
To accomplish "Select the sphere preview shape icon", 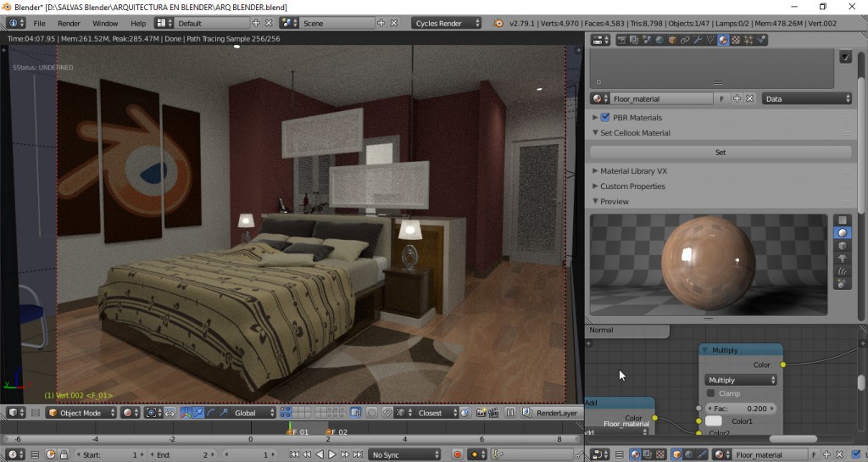I will 843,232.
